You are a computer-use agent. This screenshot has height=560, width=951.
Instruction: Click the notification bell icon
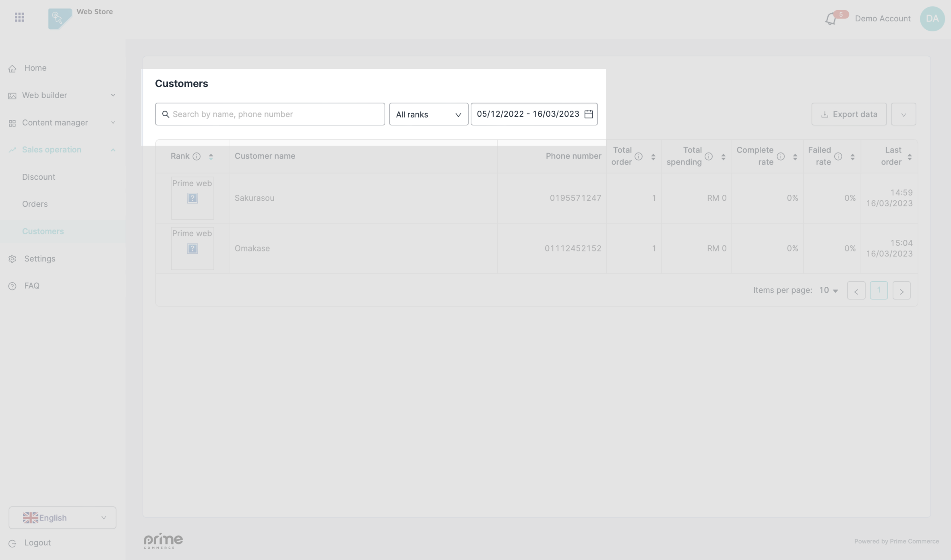pyautogui.click(x=830, y=19)
